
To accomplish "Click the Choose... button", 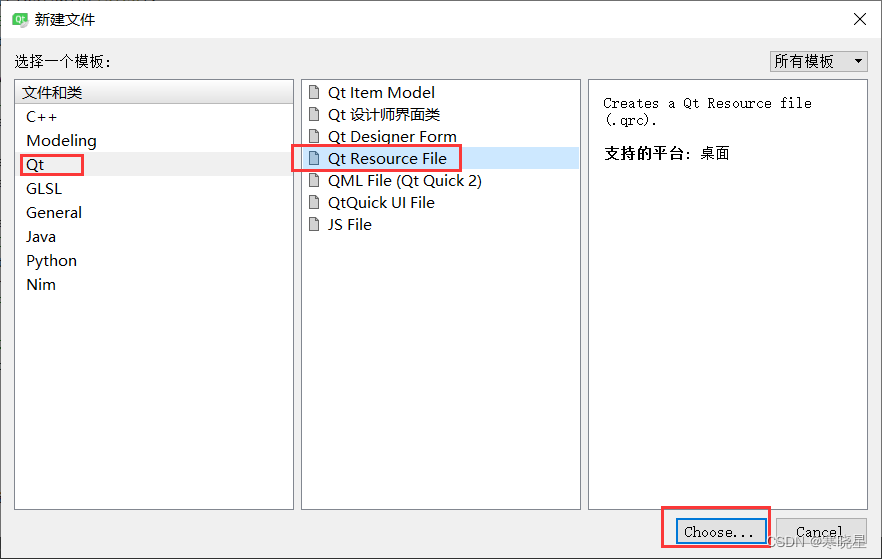I will click(x=720, y=531).
